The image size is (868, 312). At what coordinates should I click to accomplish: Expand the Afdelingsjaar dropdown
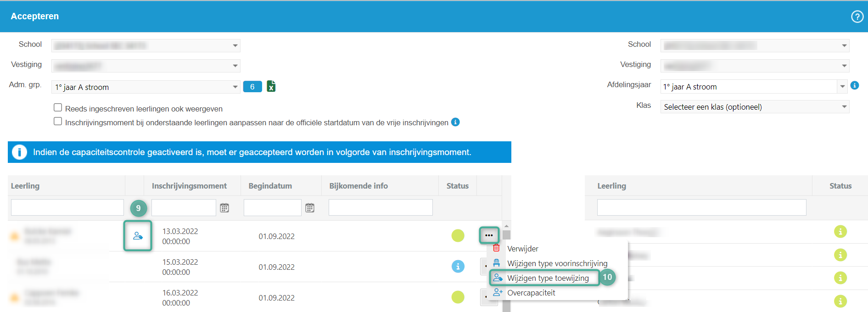coord(842,87)
